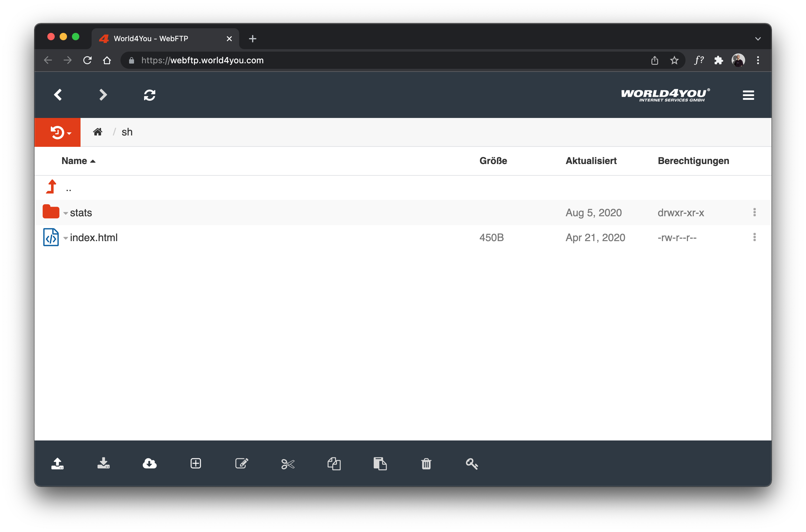Open a new browser tab

click(x=253, y=39)
